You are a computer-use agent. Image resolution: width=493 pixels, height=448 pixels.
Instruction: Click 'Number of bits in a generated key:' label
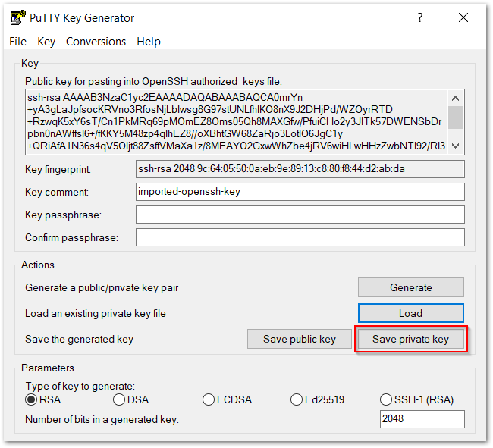point(102,419)
